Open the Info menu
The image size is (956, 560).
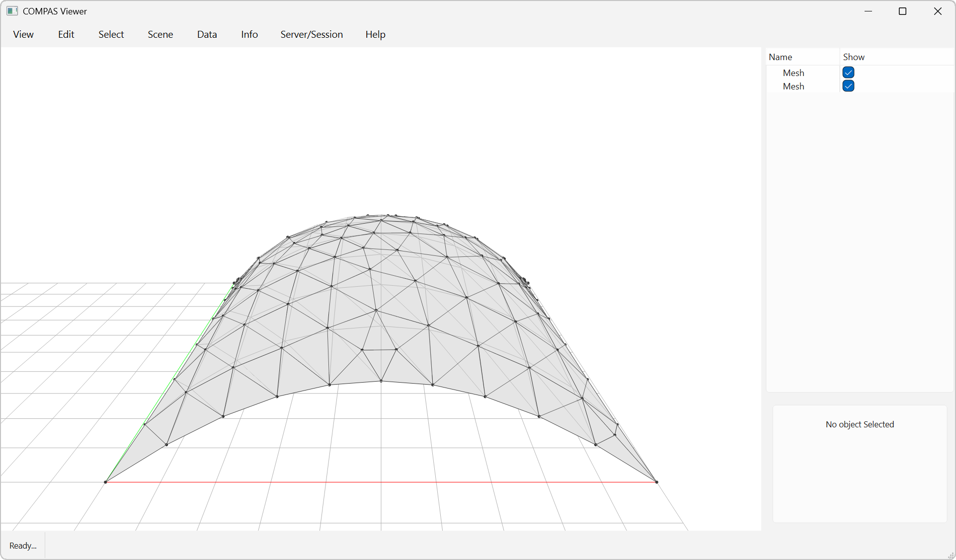249,34
